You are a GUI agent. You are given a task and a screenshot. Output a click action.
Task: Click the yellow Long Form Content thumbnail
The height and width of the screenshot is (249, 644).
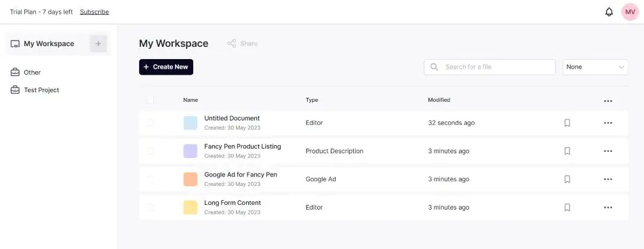[x=190, y=208]
